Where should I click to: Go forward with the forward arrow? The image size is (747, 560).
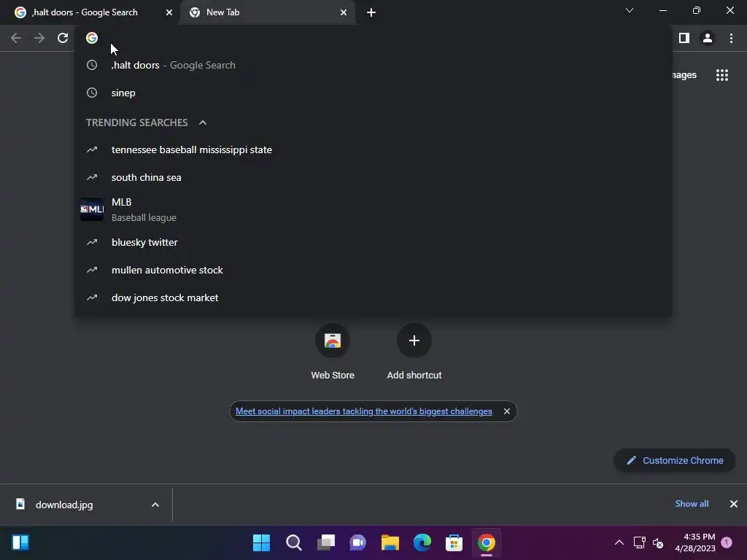(39, 38)
